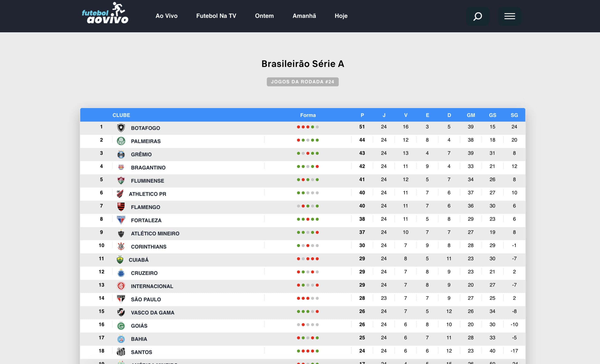Click the Botafogo club crest
The image size is (600, 364).
click(x=121, y=128)
